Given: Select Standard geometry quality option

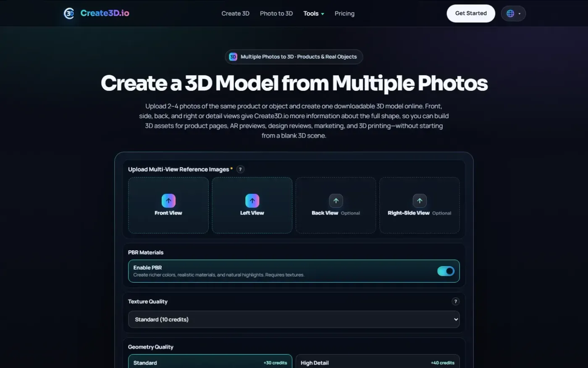Looking at the screenshot, I should (210, 362).
